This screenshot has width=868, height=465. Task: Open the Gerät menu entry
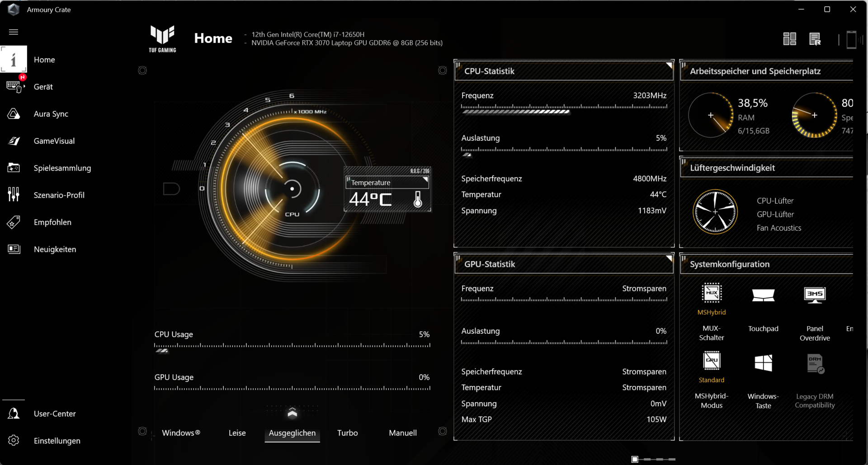(x=43, y=87)
